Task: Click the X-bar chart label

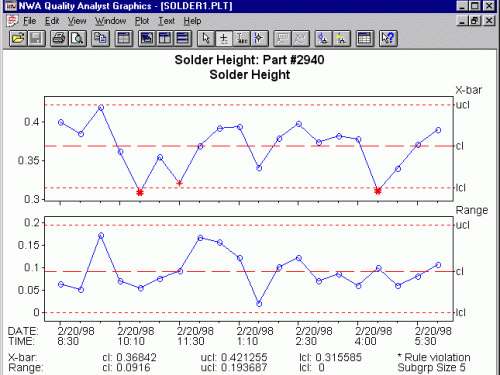Action: tap(469, 90)
